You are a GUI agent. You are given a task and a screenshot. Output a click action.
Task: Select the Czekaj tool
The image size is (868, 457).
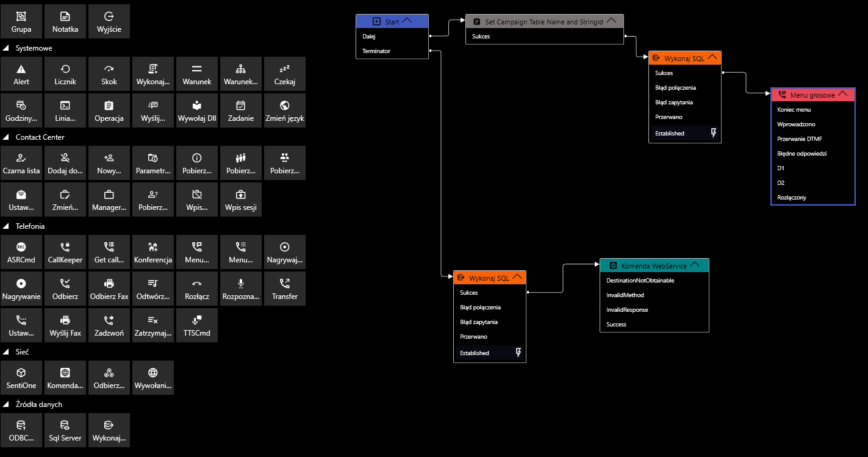click(284, 73)
